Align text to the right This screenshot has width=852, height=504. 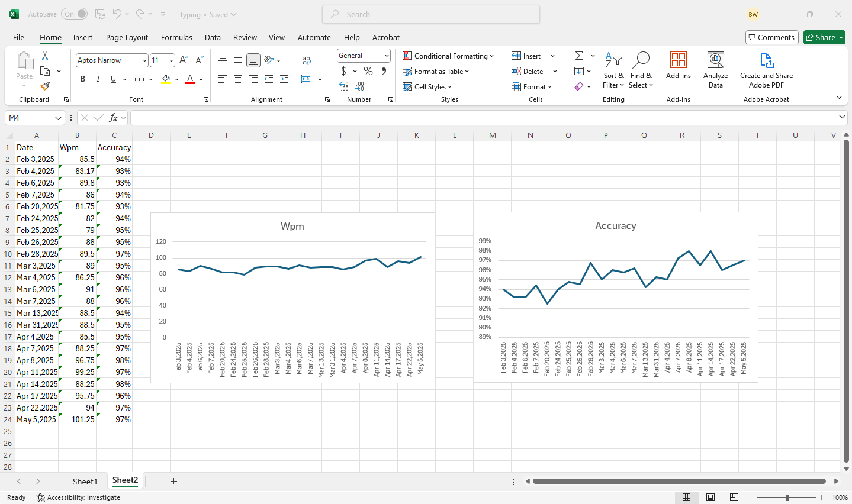click(253, 79)
